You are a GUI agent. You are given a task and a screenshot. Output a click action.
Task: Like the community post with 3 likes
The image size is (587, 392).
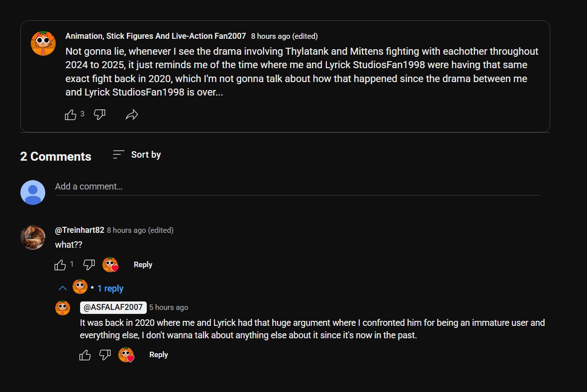[x=71, y=115]
